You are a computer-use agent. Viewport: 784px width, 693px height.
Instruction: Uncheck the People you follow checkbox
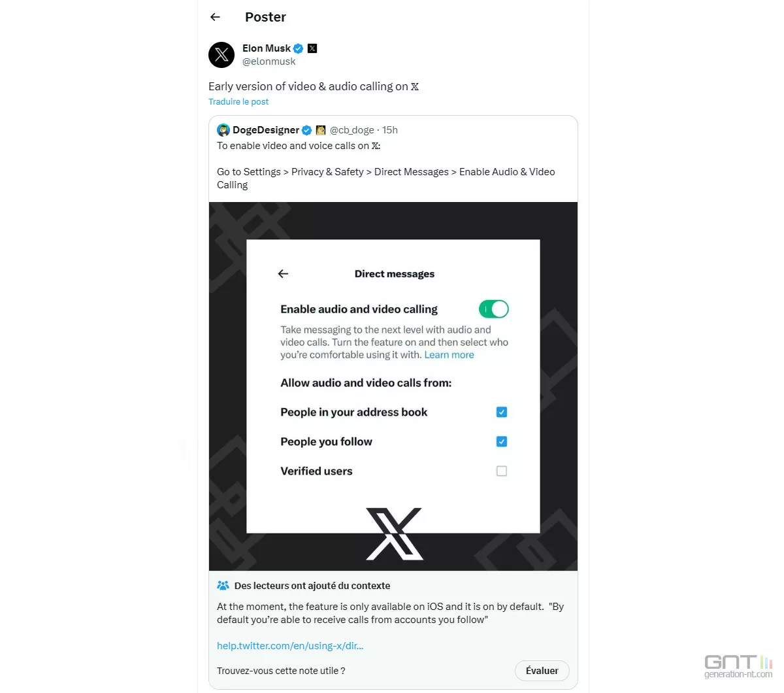click(502, 441)
